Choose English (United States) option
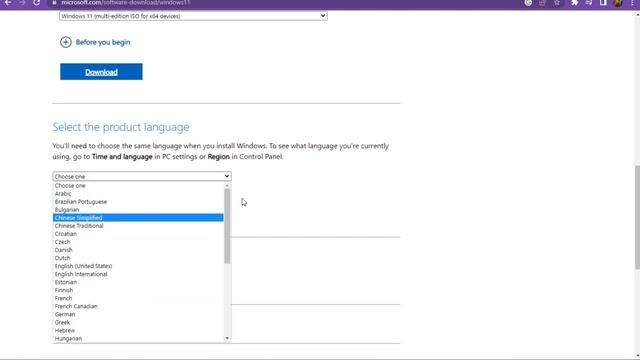Image resolution: width=640 pixels, height=360 pixels. (138, 266)
